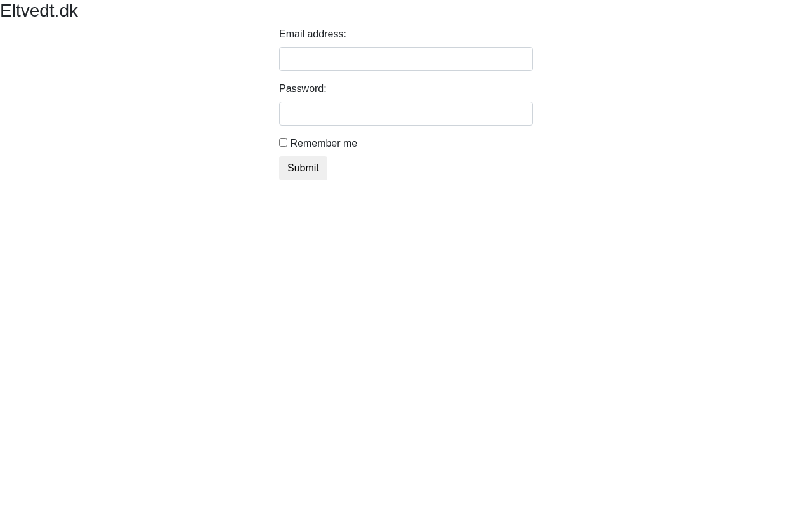Click the "Email address:" label
The height and width of the screenshot is (508, 812).
click(x=312, y=34)
